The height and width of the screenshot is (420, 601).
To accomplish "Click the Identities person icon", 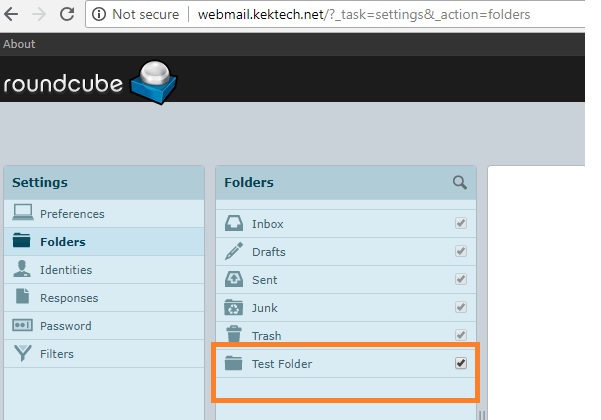I will tap(22, 270).
